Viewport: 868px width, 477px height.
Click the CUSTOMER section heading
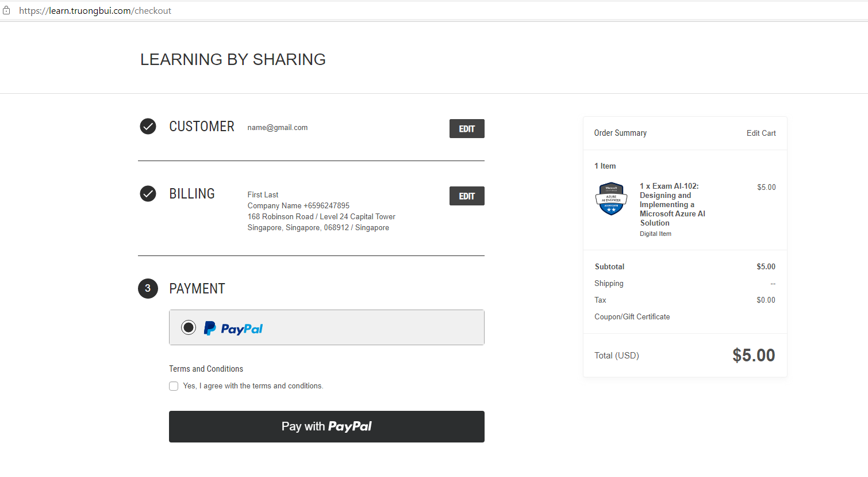[x=202, y=127]
